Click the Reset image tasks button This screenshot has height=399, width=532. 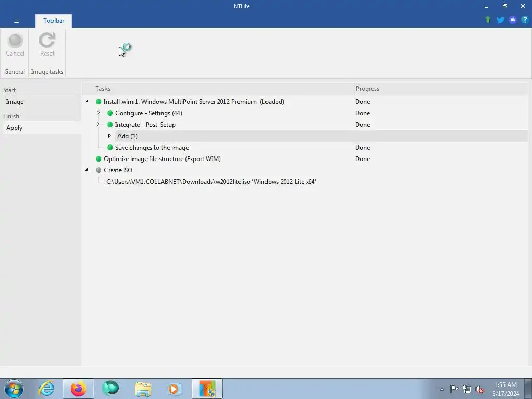click(47, 45)
